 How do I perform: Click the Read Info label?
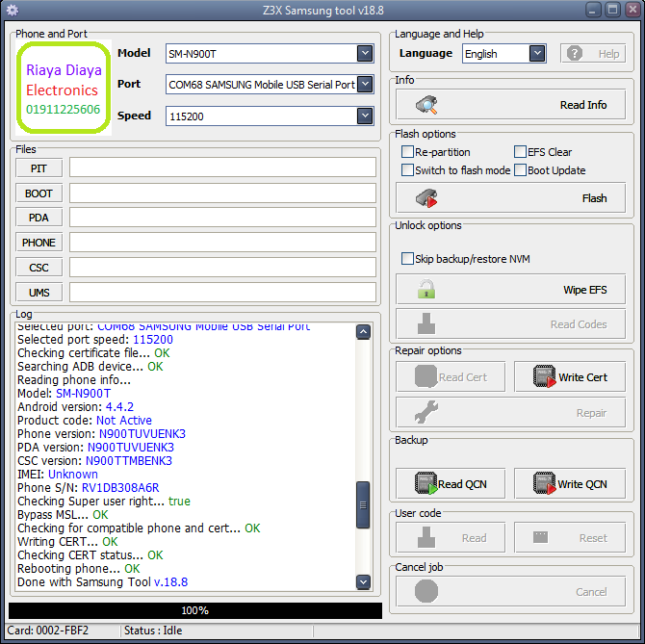tap(583, 105)
